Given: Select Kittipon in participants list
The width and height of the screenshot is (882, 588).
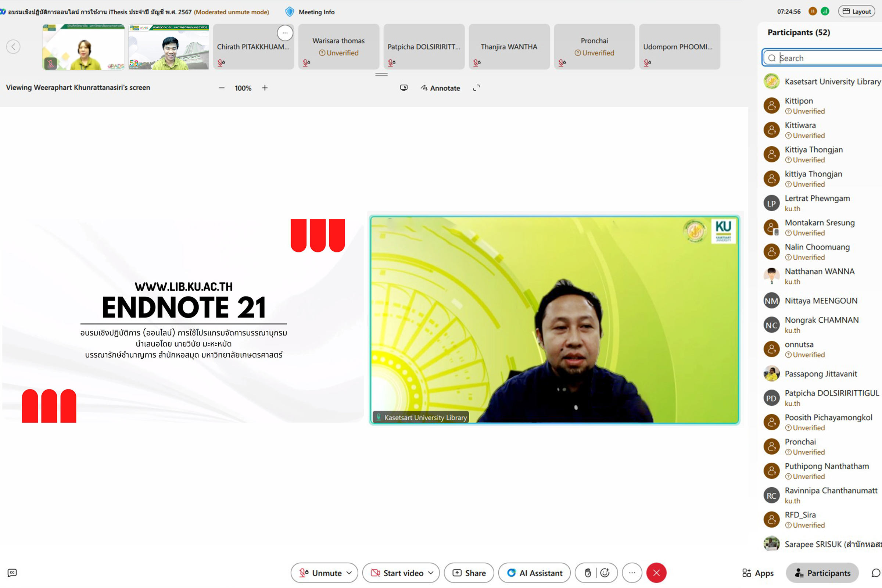Looking at the screenshot, I should pos(822,106).
